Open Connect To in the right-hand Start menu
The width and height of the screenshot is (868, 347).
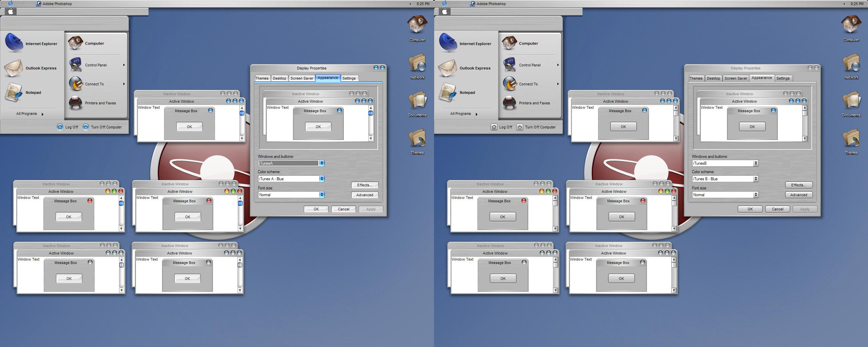[531, 84]
